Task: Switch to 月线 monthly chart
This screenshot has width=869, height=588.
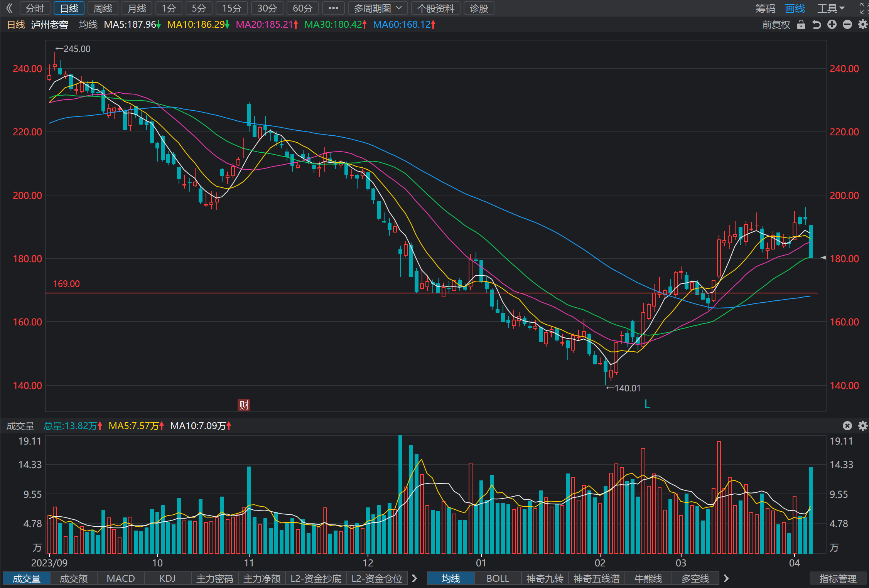Action: click(x=137, y=8)
